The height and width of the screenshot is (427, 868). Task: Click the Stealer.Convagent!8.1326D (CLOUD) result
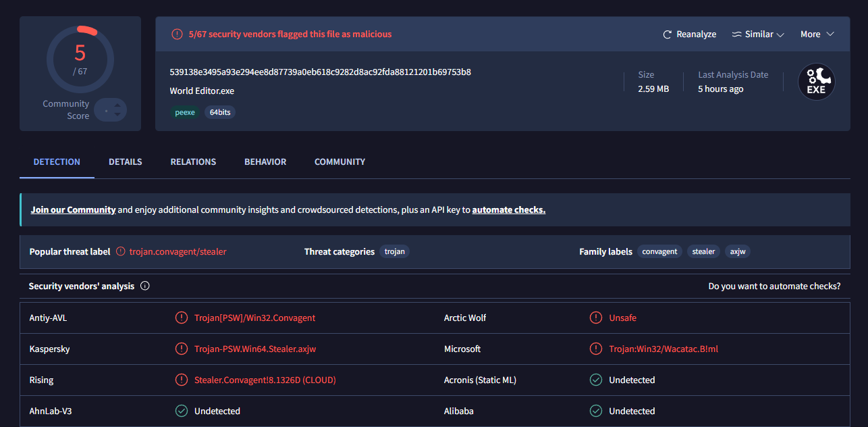(x=265, y=380)
